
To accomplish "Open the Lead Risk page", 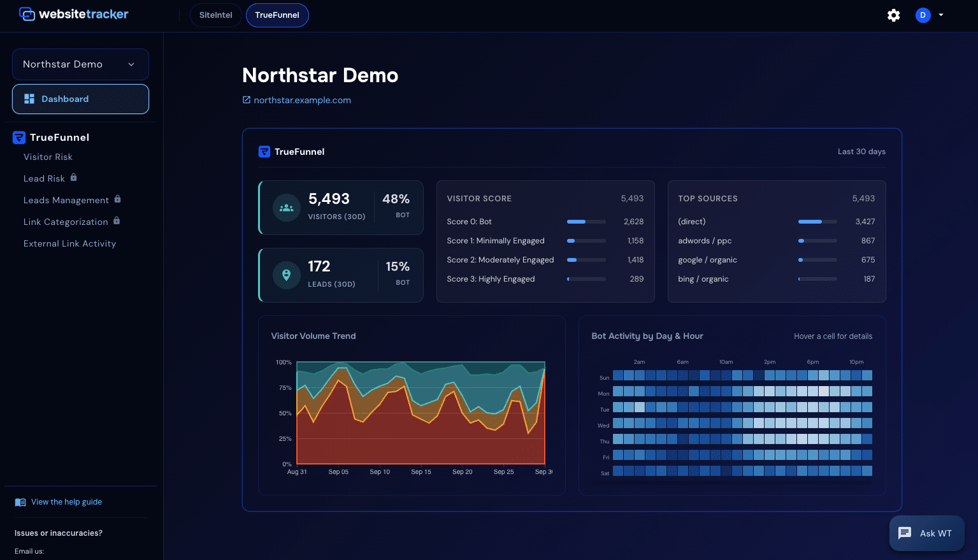I will (x=44, y=178).
